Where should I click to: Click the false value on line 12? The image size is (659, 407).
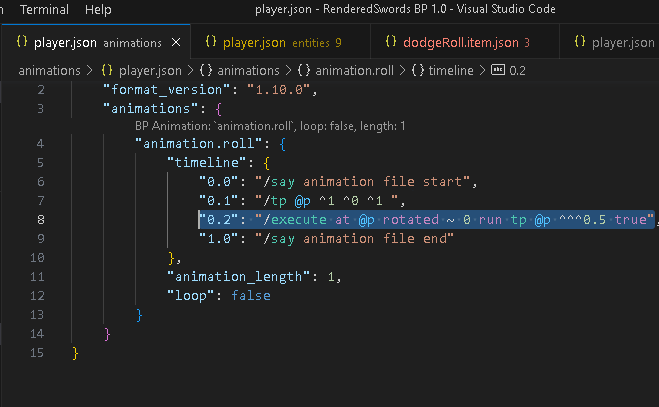[251, 296]
